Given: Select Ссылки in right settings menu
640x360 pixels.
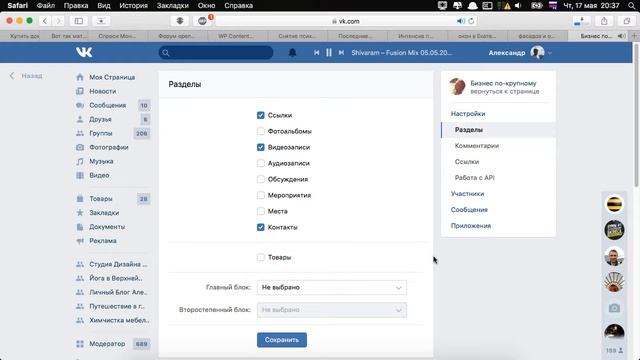Looking at the screenshot, I should click(467, 162).
